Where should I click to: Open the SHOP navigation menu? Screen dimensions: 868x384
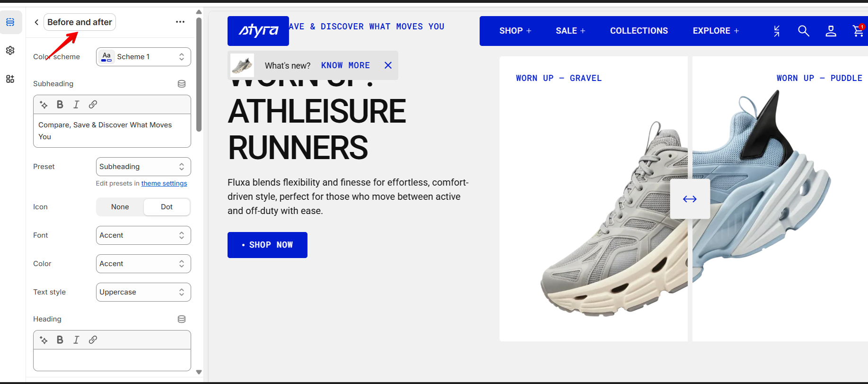pyautogui.click(x=515, y=31)
